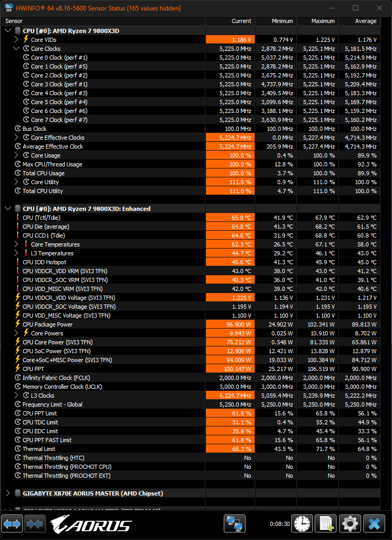Image resolution: width=392 pixels, height=540 pixels.
Task: Open sensor settings gear icon
Action: pos(350,524)
